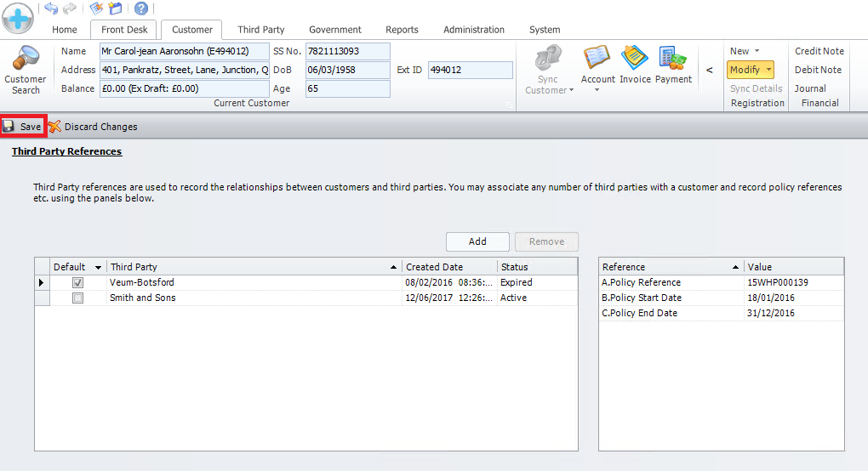This screenshot has height=471, width=868.
Task: Open the Reports ribbon tab
Action: click(x=402, y=30)
